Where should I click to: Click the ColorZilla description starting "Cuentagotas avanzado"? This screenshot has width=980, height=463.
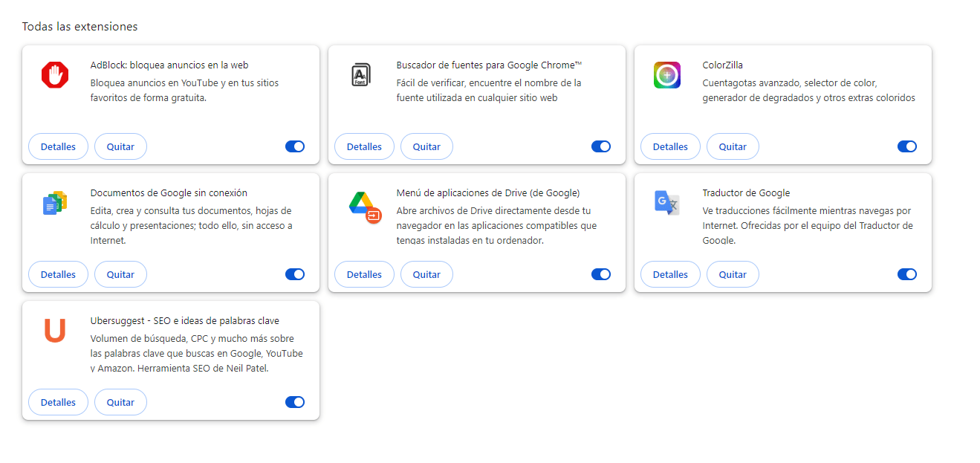coord(809,90)
